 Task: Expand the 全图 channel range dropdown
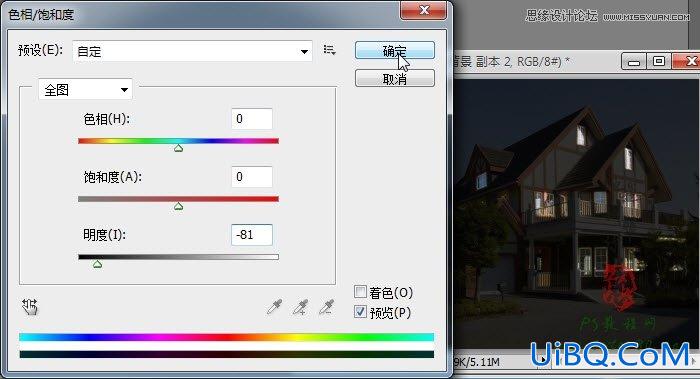pyautogui.click(x=85, y=90)
